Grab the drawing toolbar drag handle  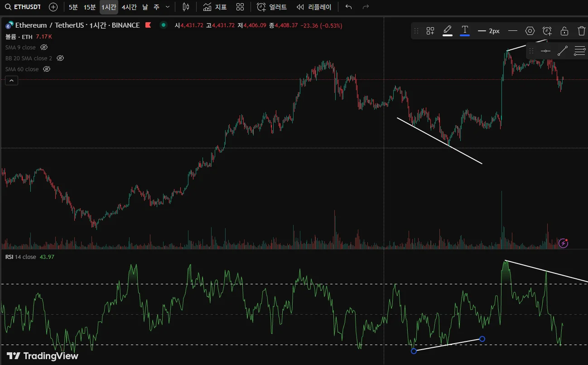416,31
